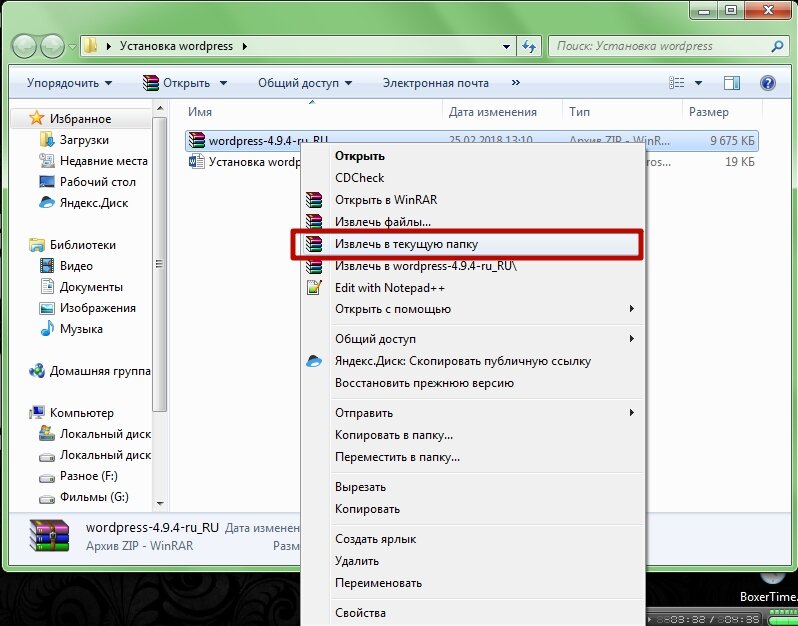Open the Общий доступ toolbar dropdown
This screenshot has height=626, width=798.
pyautogui.click(x=304, y=83)
